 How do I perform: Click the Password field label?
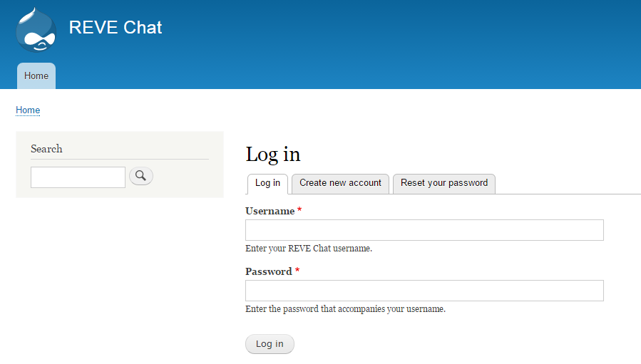tap(268, 271)
